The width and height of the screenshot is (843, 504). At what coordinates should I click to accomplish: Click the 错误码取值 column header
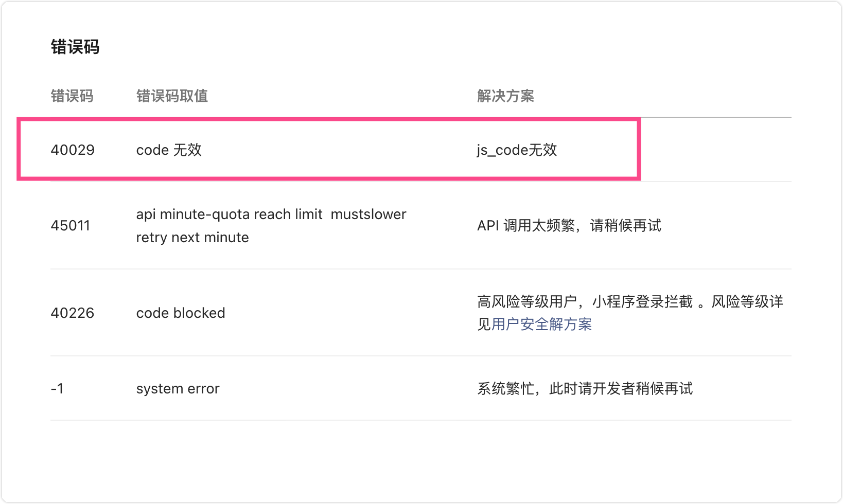(172, 96)
